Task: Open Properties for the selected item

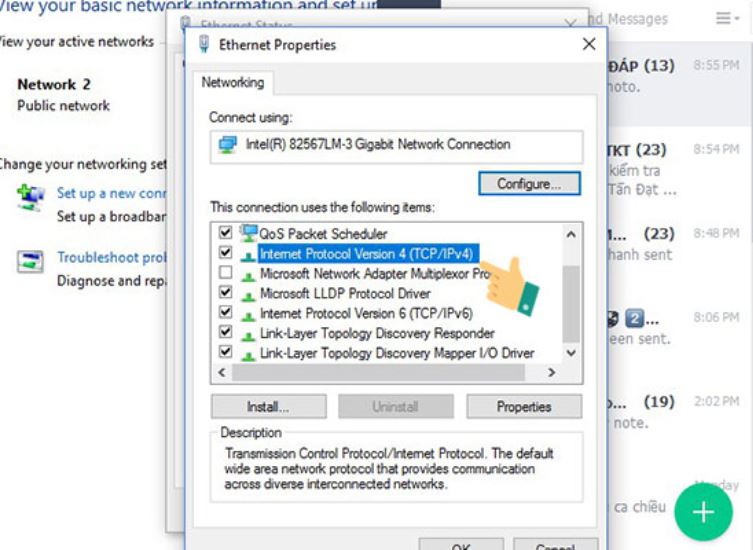Action: 524,407
